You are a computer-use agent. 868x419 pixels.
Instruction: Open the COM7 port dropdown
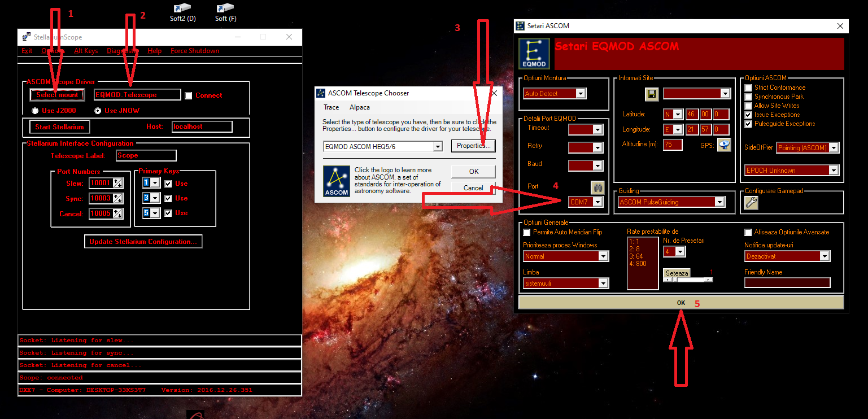598,202
